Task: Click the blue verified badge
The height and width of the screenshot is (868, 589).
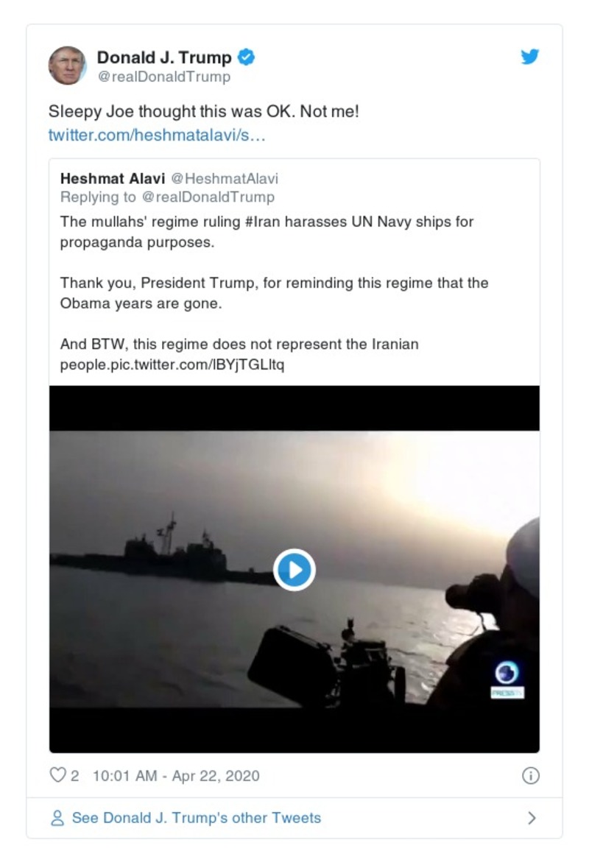Action: 246,57
